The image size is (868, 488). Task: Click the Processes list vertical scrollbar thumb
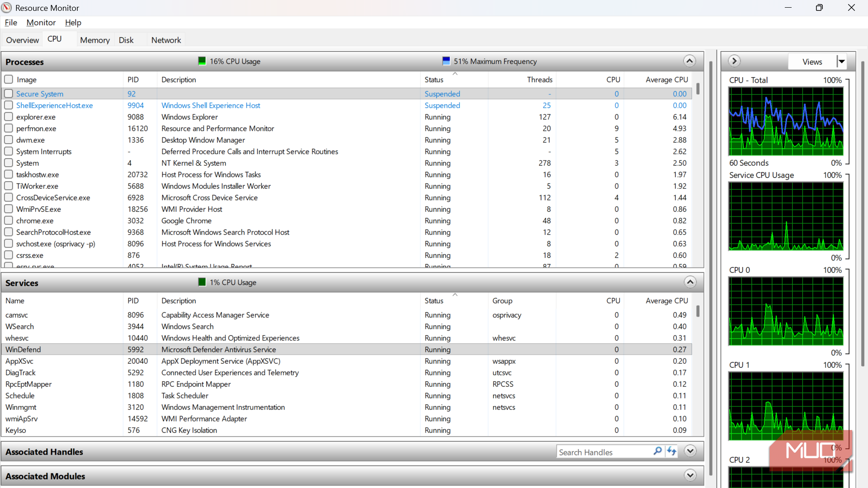(x=698, y=89)
